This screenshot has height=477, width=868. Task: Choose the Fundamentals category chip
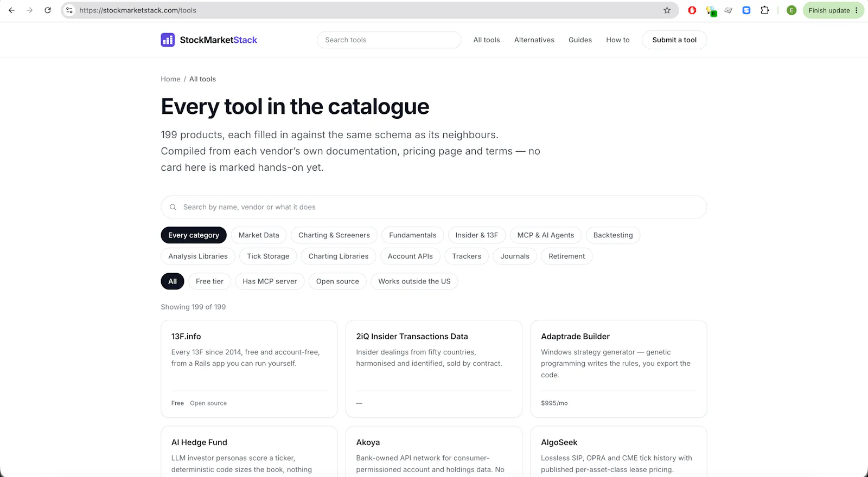pos(413,235)
